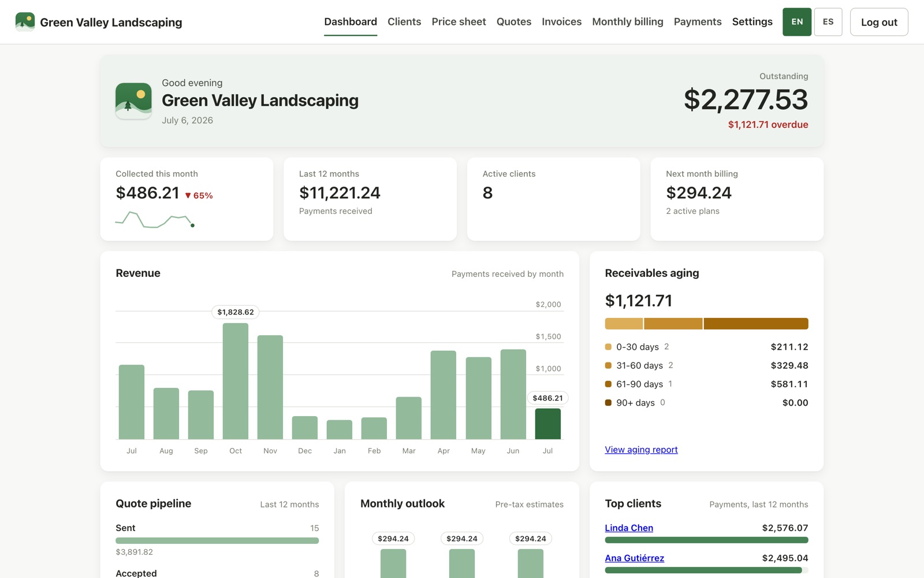Click the July 6, 2026 date text

[187, 120]
